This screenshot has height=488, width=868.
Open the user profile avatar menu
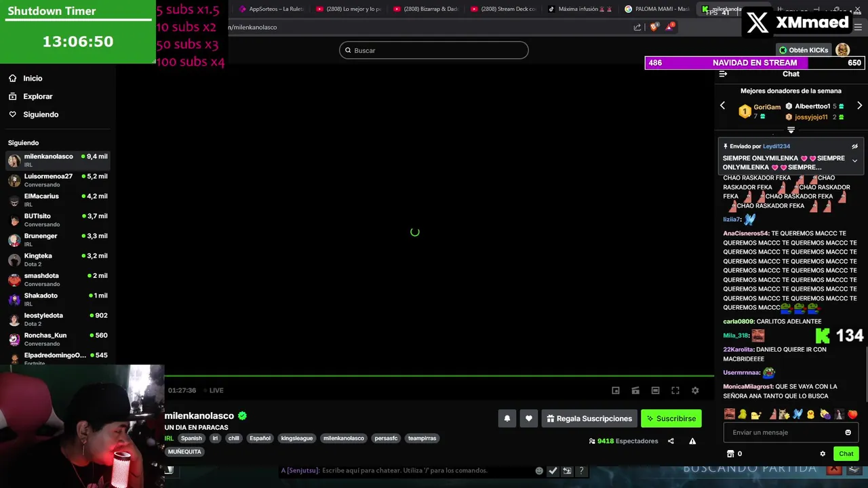click(x=842, y=50)
